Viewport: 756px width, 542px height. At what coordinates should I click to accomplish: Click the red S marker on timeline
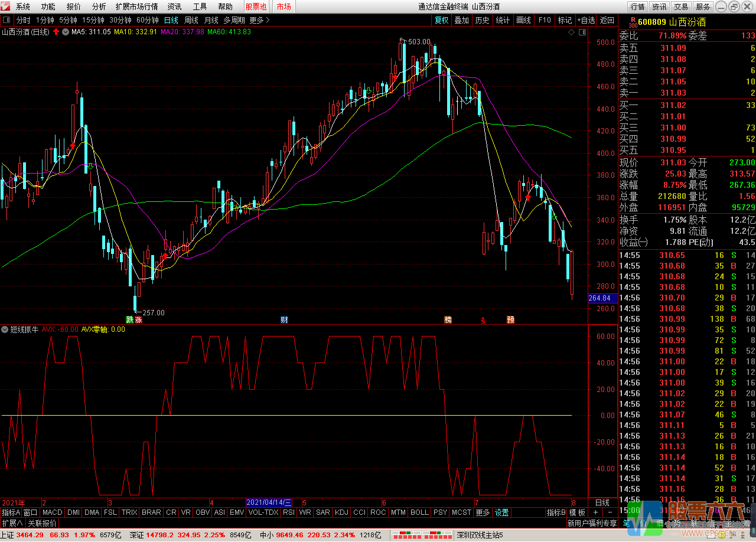(483, 321)
